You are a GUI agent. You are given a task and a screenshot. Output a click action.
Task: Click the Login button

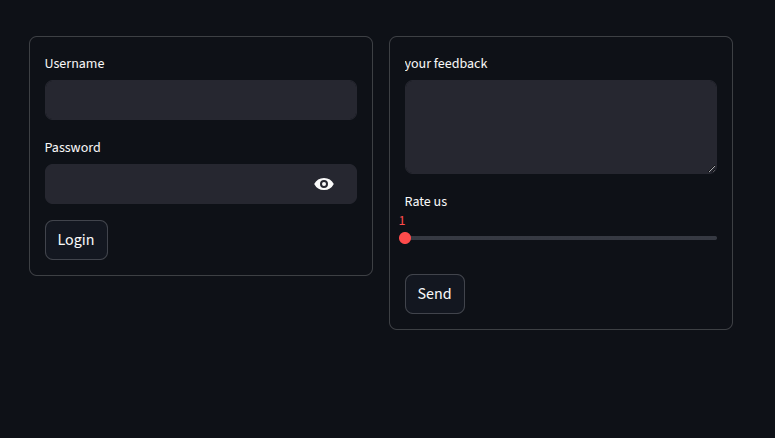tap(76, 240)
